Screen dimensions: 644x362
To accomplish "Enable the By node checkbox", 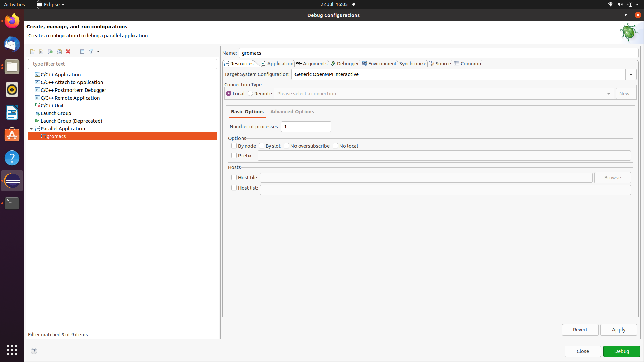I will [234, 146].
